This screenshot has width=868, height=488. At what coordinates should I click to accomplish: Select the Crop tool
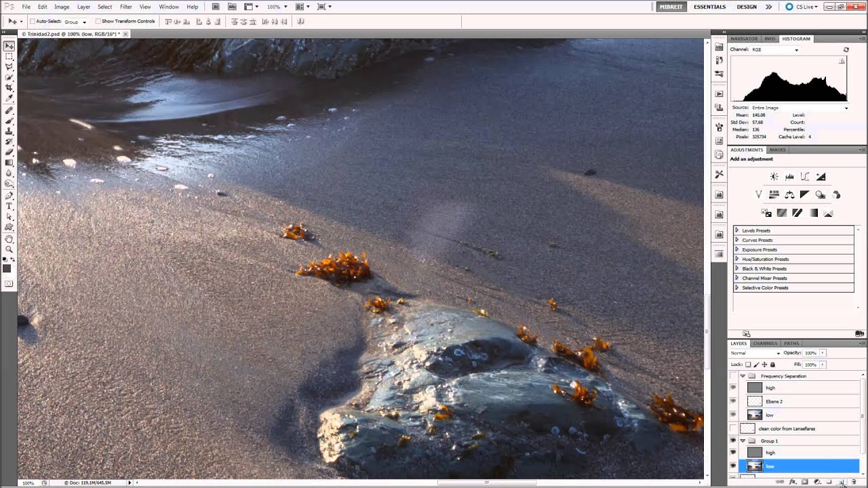click(9, 88)
